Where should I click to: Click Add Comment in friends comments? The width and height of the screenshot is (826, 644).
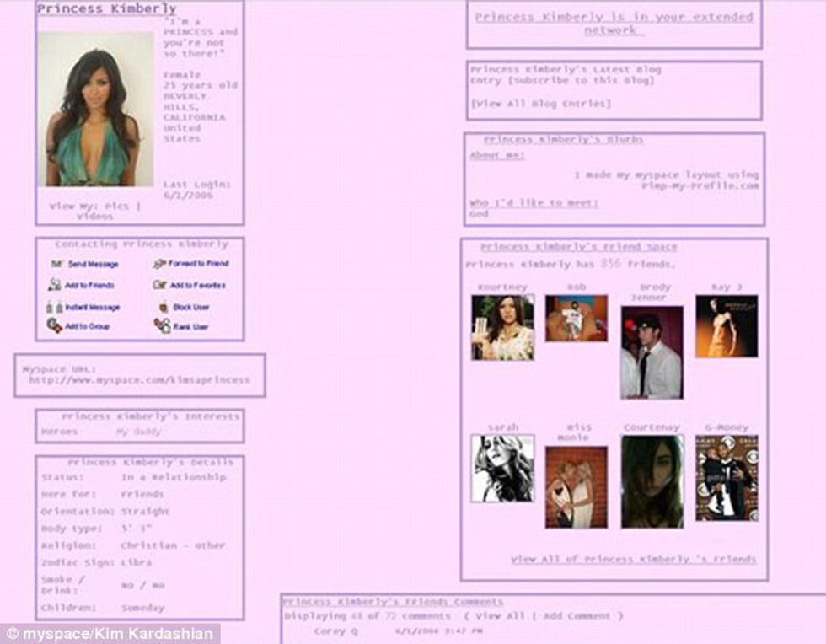[x=582, y=616]
